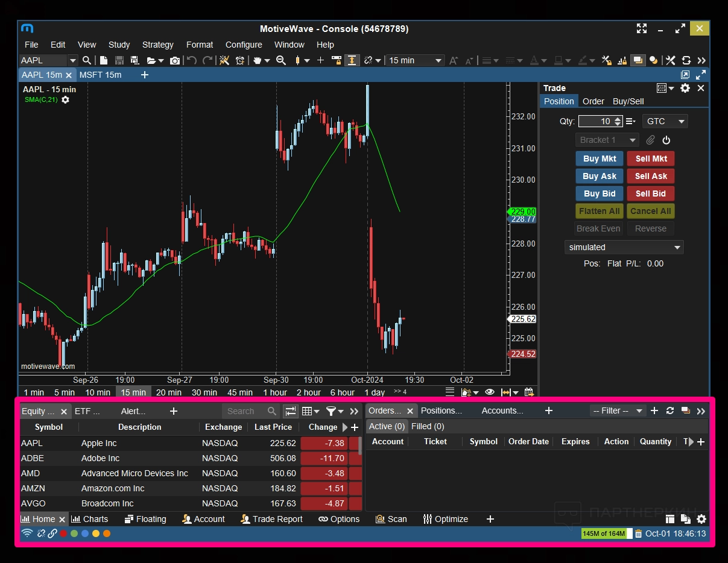Screen dimensions: 728x563
Task: Click the trash icon beside memory usage
Action: point(638,533)
